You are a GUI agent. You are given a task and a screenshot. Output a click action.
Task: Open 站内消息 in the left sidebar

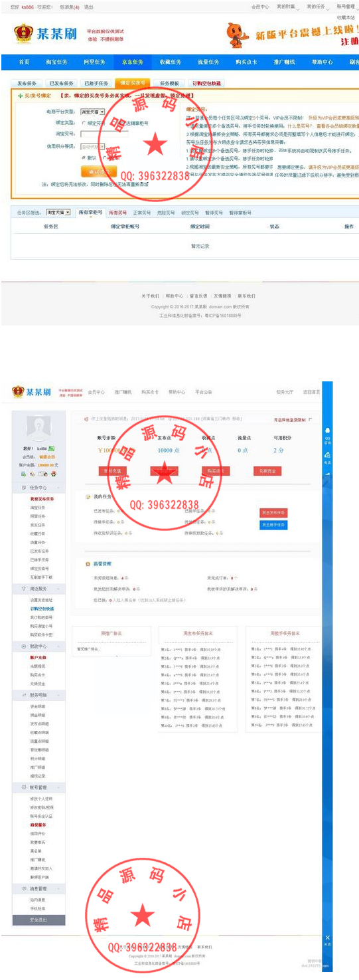click(38, 900)
